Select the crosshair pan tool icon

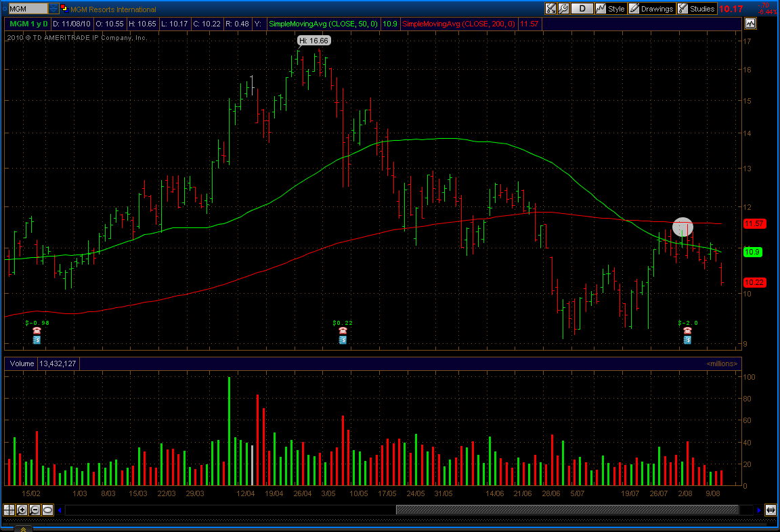9,510
